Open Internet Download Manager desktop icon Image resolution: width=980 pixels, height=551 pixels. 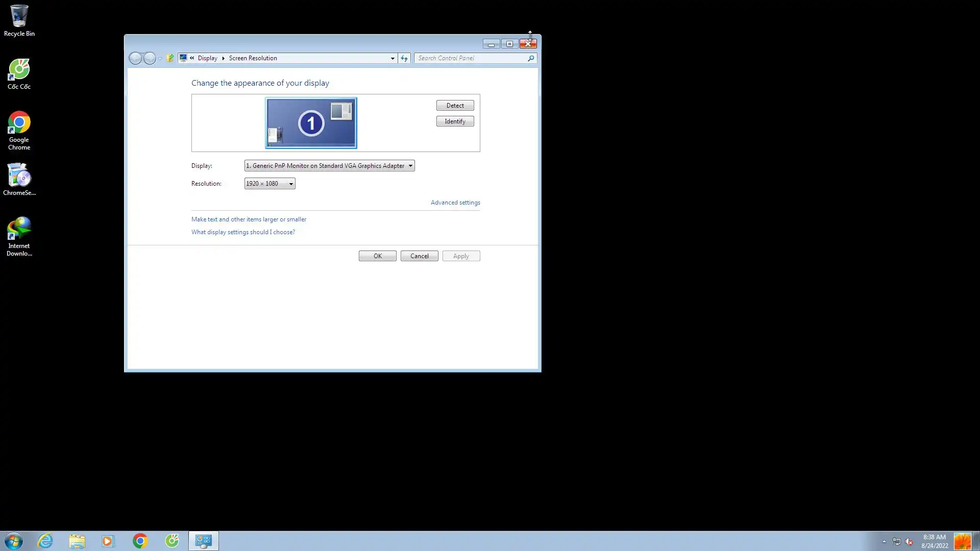click(x=19, y=236)
